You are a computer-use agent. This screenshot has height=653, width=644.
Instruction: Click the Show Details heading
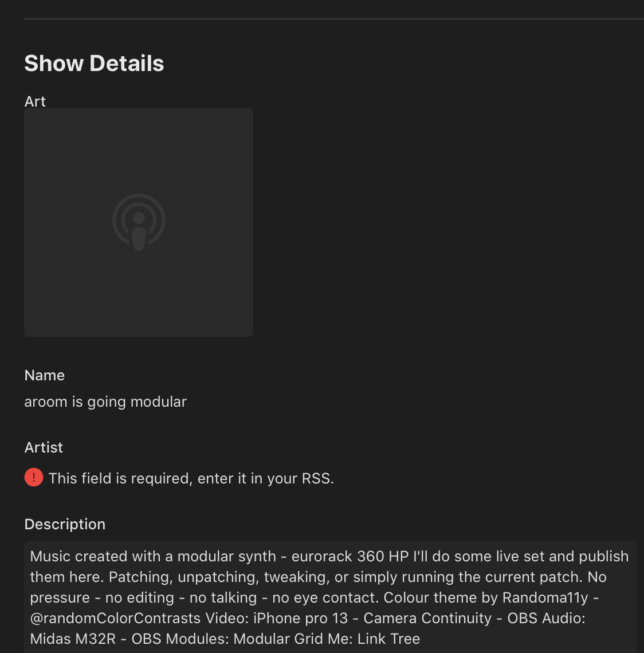94,64
